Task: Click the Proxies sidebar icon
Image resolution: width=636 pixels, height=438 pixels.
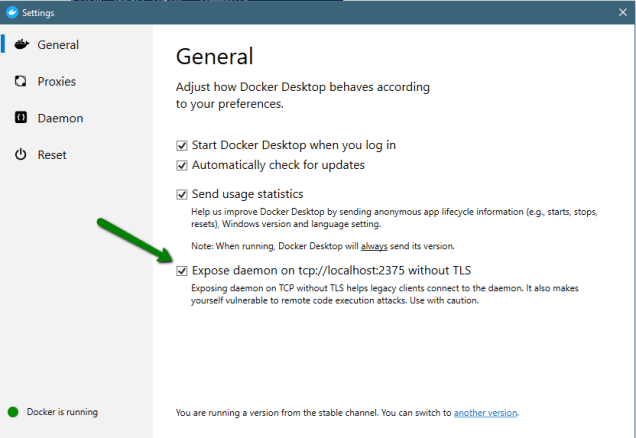Action: tap(20, 82)
